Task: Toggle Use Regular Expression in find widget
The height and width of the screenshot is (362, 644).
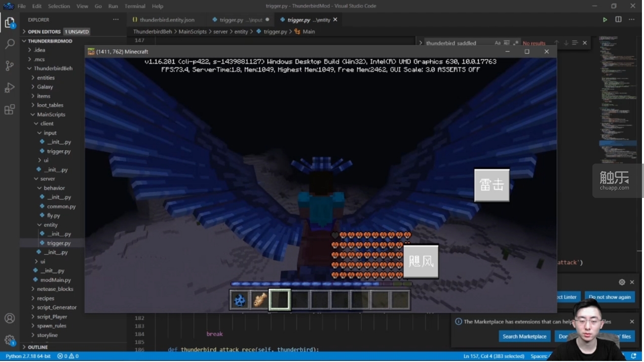Action: pyautogui.click(x=515, y=43)
